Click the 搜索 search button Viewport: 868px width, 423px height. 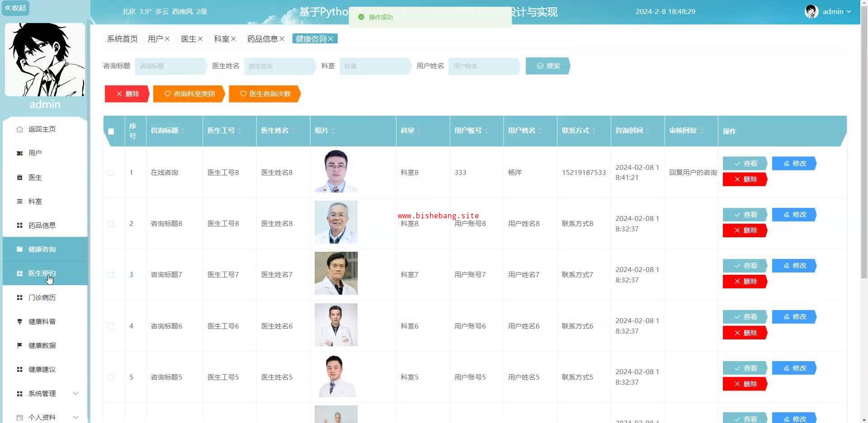click(547, 66)
